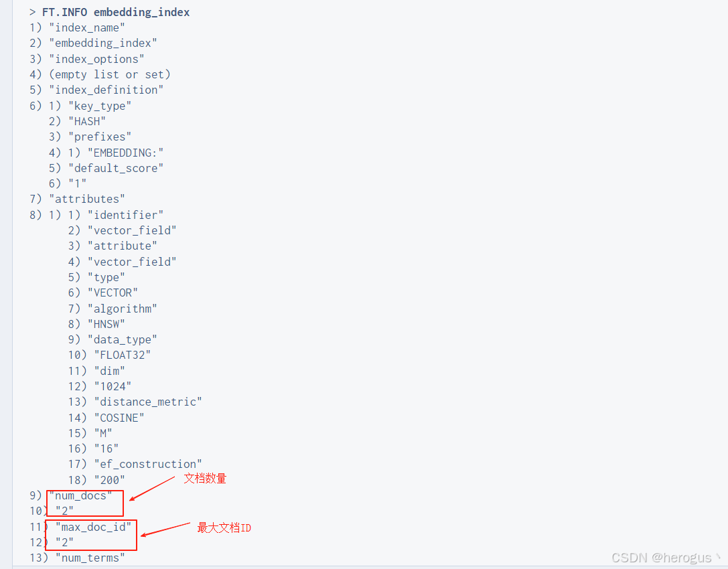Image resolution: width=728 pixels, height=569 pixels.
Task: Select the embedding_index value text
Action: (102, 43)
